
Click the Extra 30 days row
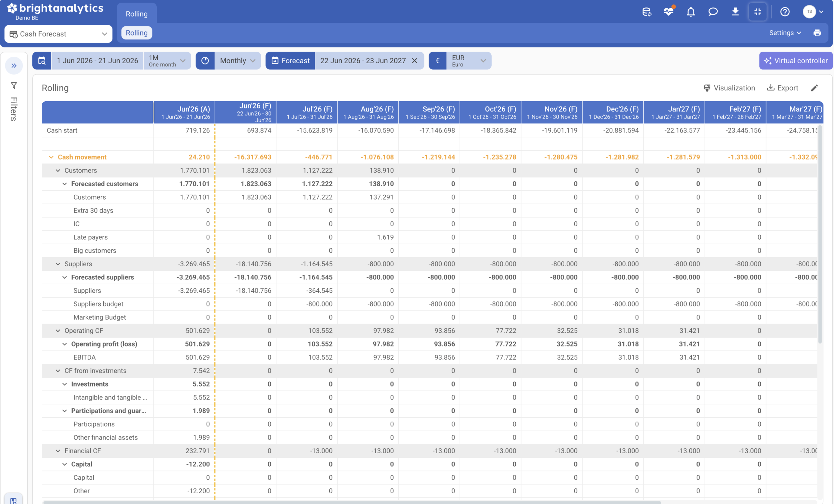click(x=93, y=210)
